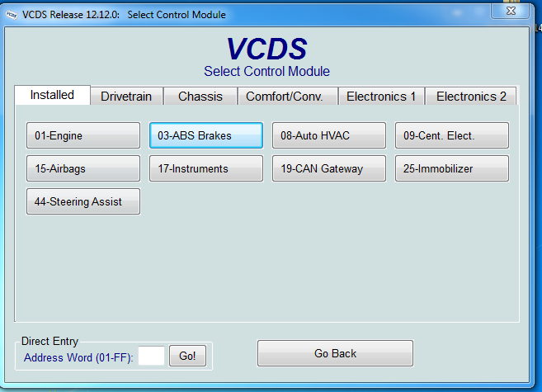542x392 pixels.
Task: Open the 01-Engine control module
Action: 83,135
